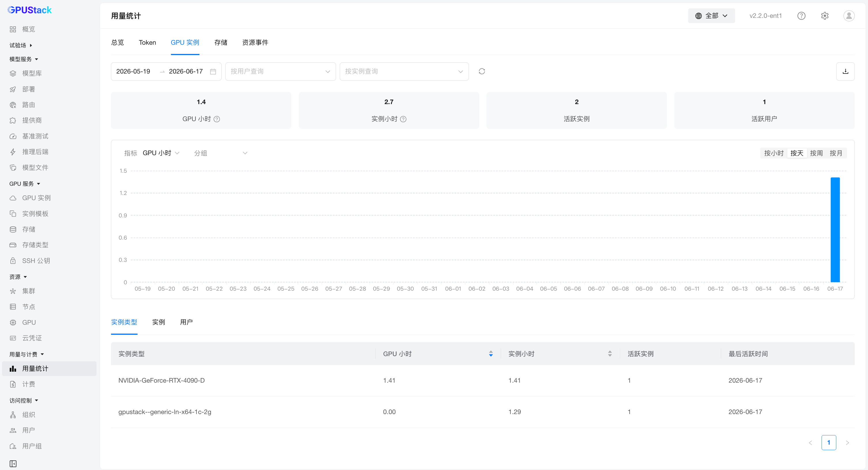Sort table by GPU 小时 column

[490, 354]
